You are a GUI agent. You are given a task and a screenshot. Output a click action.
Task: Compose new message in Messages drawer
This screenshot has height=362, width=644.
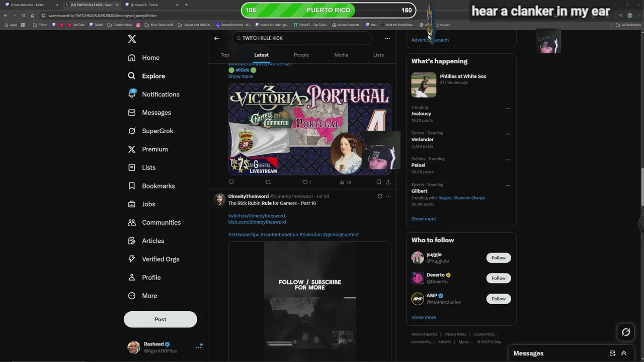pyautogui.click(x=612, y=353)
